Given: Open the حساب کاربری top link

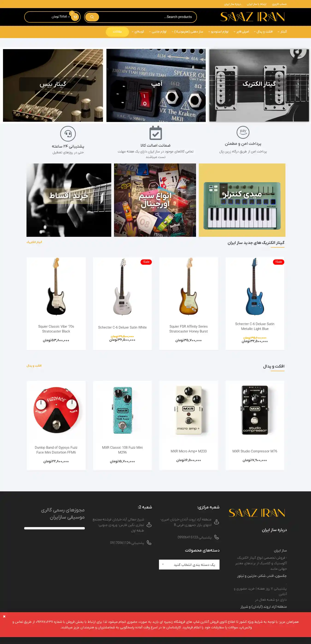Looking at the screenshot, I should coord(279,4).
